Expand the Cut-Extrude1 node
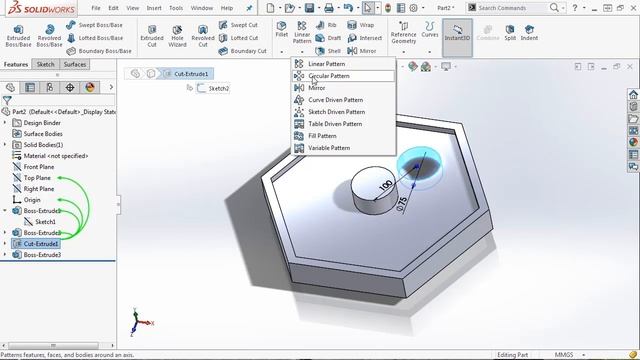640x360 pixels. click(x=5, y=244)
